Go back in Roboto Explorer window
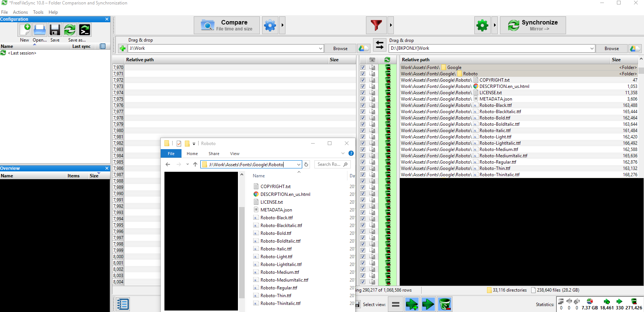 (x=168, y=164)
